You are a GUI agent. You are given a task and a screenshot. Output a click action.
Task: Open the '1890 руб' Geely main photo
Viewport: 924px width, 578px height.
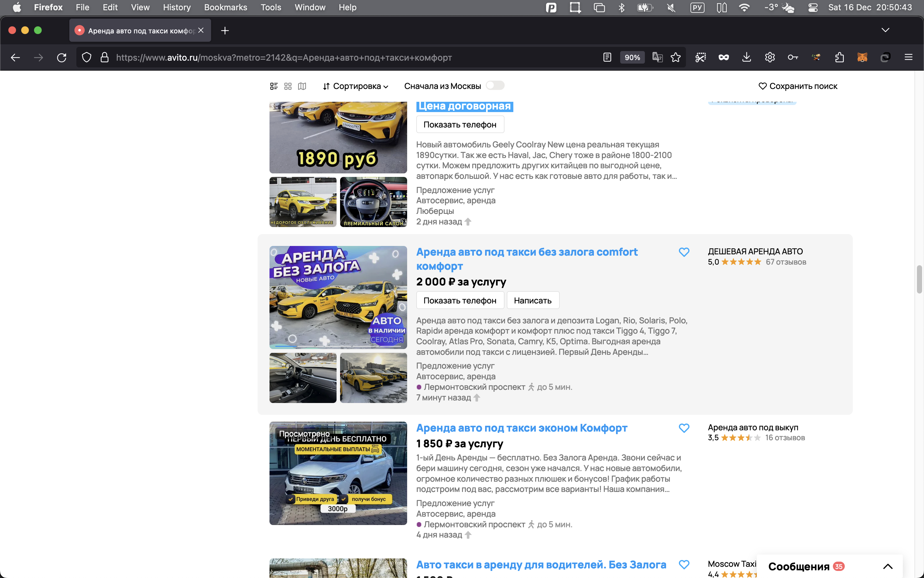click(x=338, y=137)
